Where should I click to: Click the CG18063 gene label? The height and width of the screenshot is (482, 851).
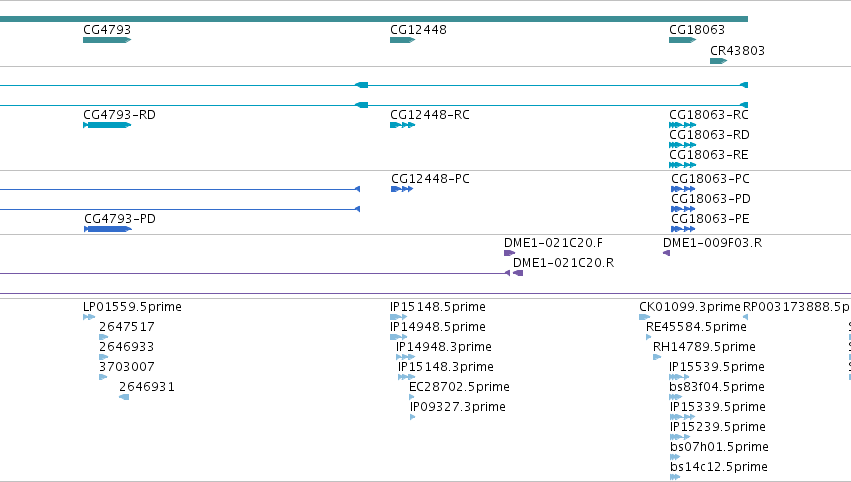point(697,30)
